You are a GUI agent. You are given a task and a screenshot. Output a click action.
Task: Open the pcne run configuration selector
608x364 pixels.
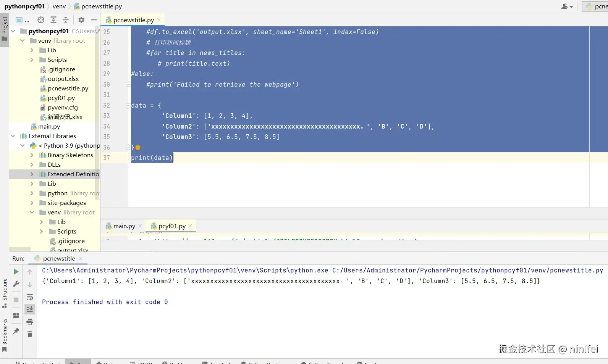click(596, 6)
